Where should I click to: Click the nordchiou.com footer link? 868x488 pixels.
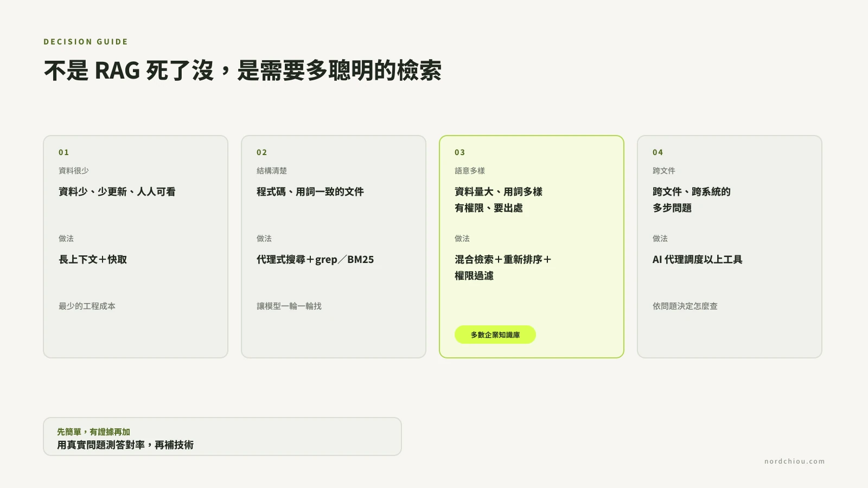pos(794,461)
